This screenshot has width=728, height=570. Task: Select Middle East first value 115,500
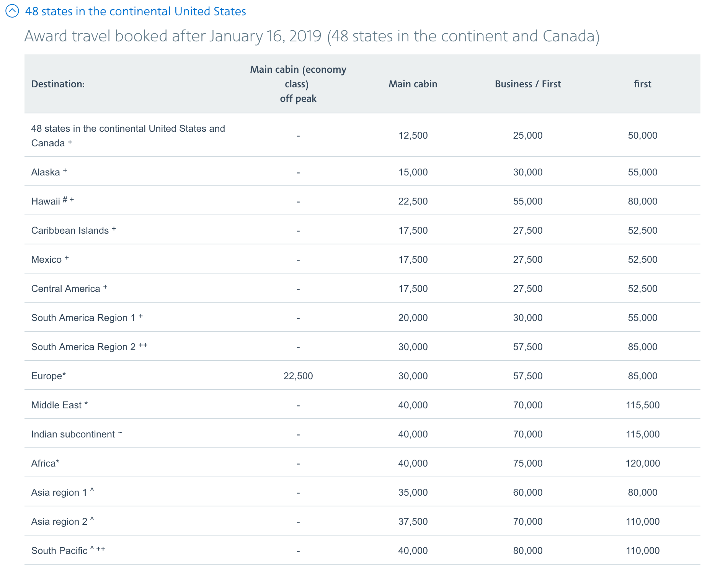click(x=643, y=405)
